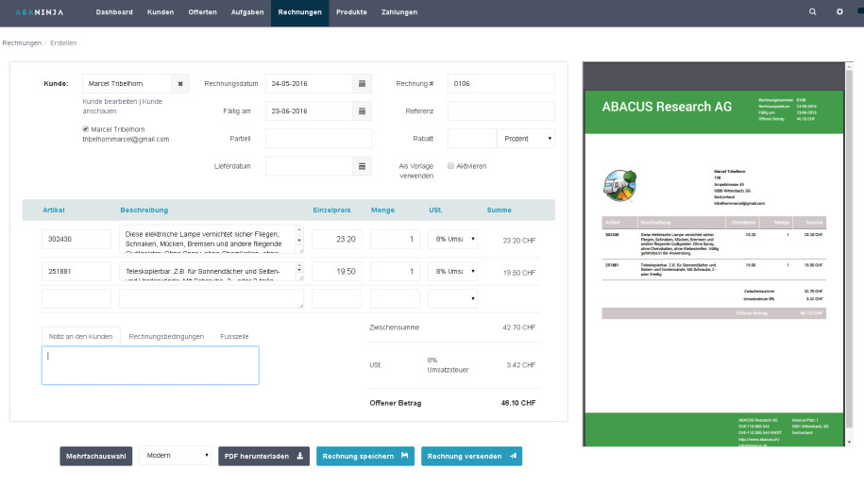864x504 pixels.
Task: Click unit price field 19.50
Action: click(x=337, y=272)
